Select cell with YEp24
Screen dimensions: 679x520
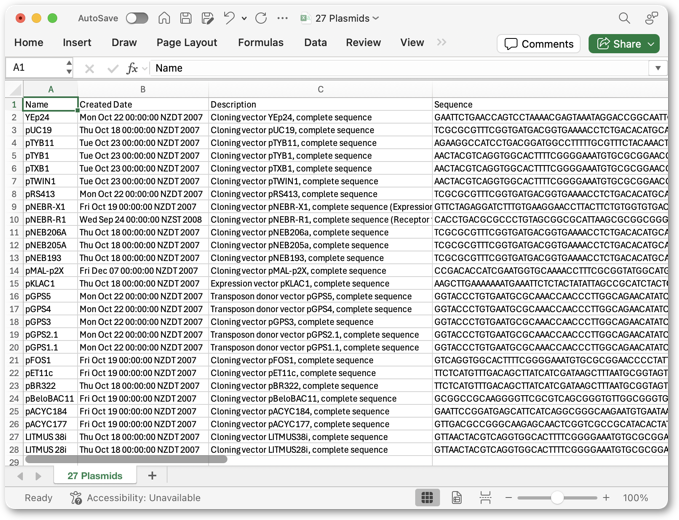coord(50,117)
